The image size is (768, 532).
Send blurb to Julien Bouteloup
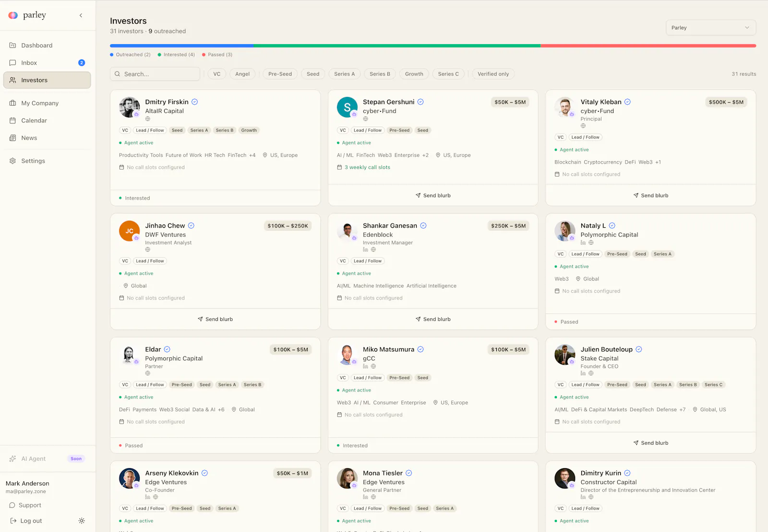pyautogui.click(x=651, y=443)
